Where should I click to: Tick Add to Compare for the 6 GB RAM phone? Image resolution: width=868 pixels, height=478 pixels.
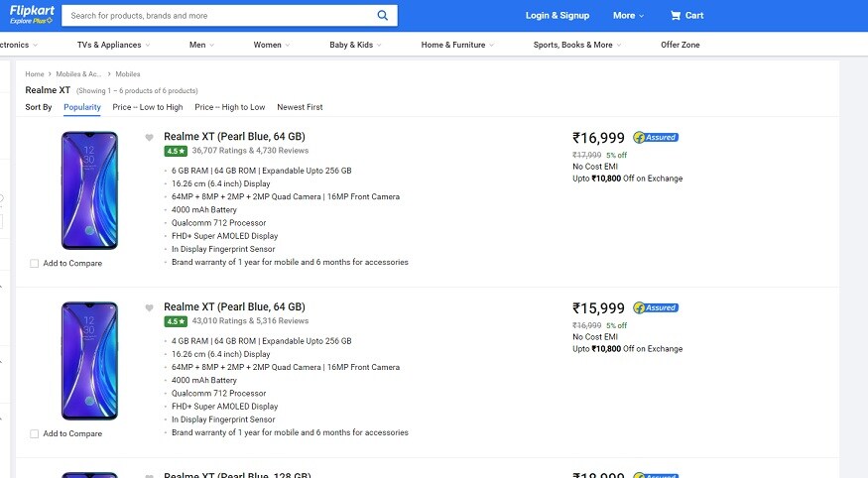[35, 264]
